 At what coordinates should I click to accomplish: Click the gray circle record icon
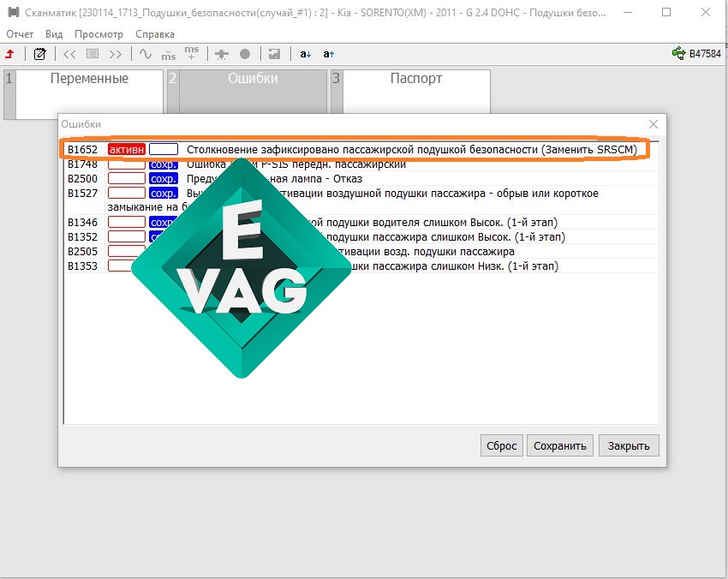245,54
